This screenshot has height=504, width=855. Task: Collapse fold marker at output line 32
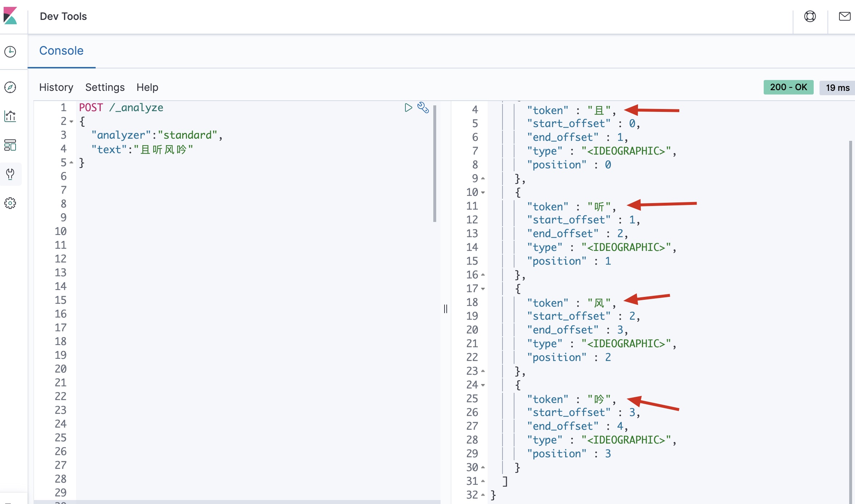(x=483, y=495)
